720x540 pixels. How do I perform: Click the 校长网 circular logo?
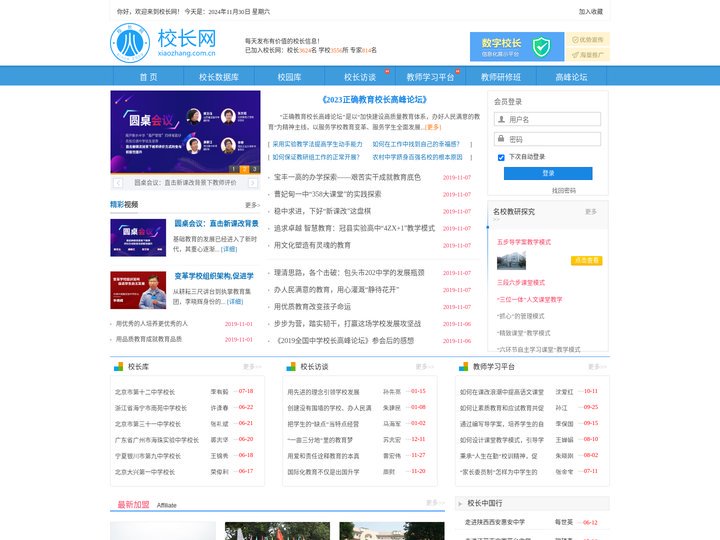(x=130, y=43)
